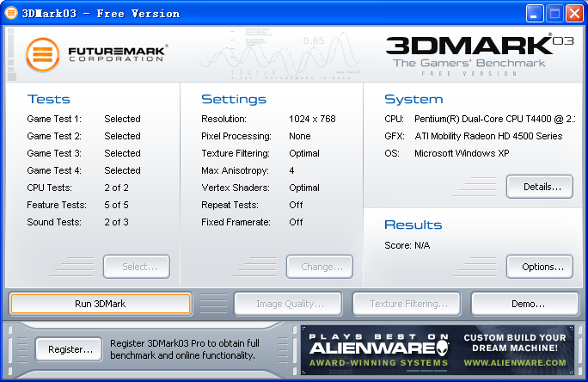Click the Score N/A result text
The height and width of the screenshot is (382, 588).
click(x=406, y=246)
